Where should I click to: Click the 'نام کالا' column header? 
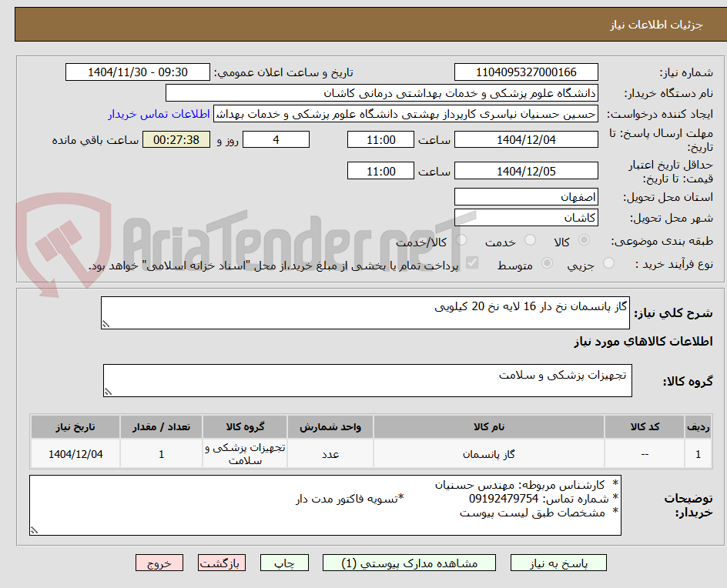tap(489, 426)
